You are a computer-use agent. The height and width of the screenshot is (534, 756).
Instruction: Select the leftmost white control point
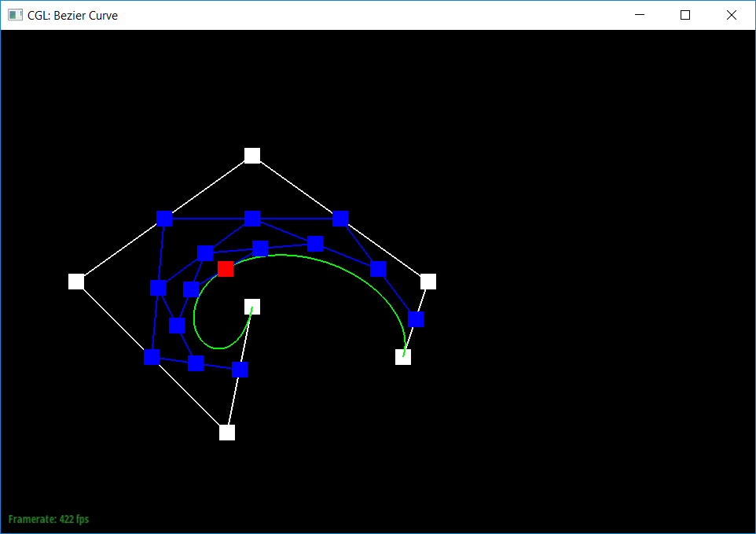click(x=76, y=282)
